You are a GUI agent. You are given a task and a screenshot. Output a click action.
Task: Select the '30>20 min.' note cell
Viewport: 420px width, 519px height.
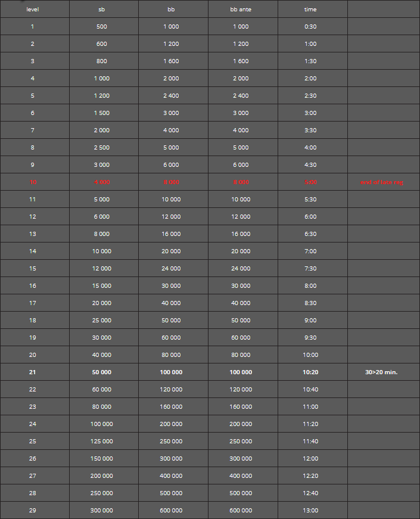pyautogui.click(x=381, y=372)
